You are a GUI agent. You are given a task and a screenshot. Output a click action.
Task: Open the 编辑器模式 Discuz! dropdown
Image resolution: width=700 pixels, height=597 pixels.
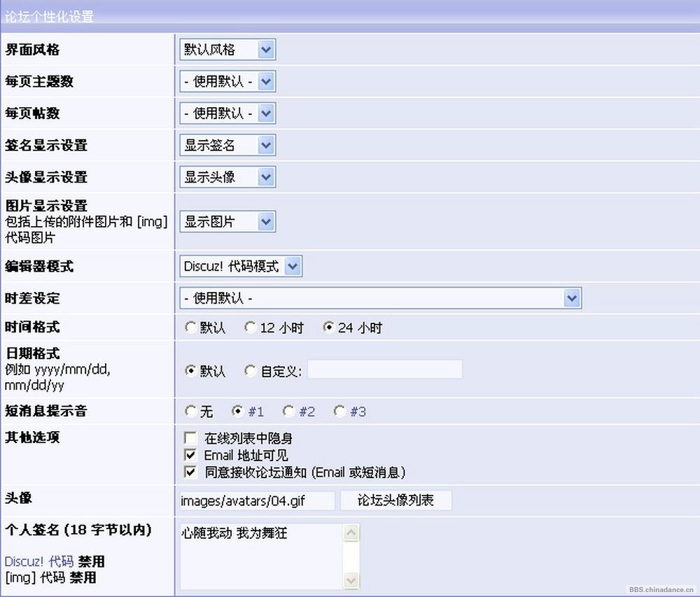pos(241,266)
